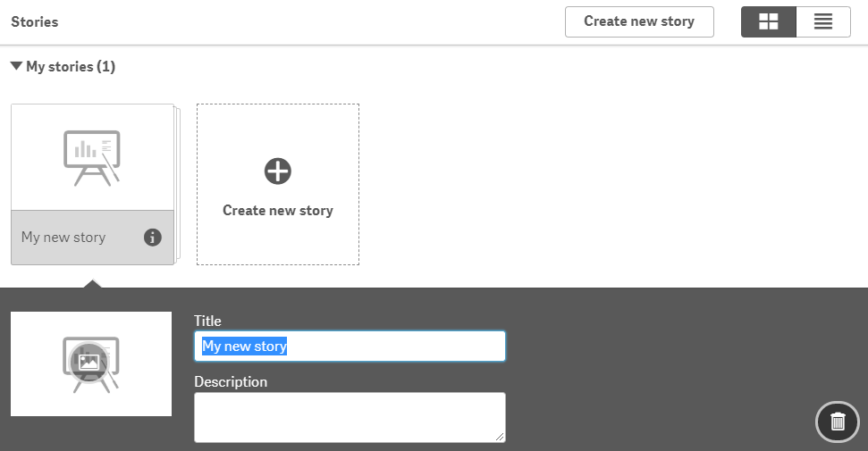Click the Description textarea resize grip
Screen dimensions: 868x451
[x=500, y=437]
